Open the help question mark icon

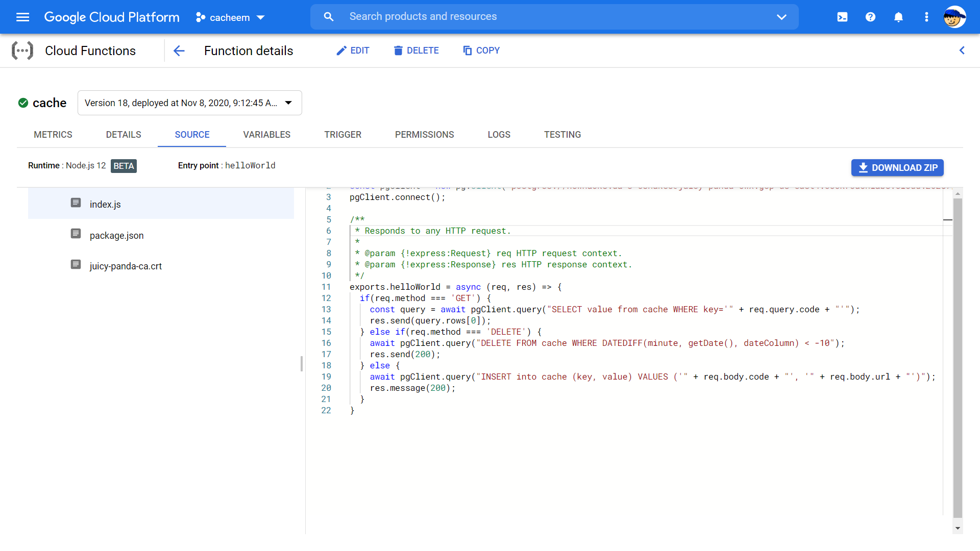point(870,17)
